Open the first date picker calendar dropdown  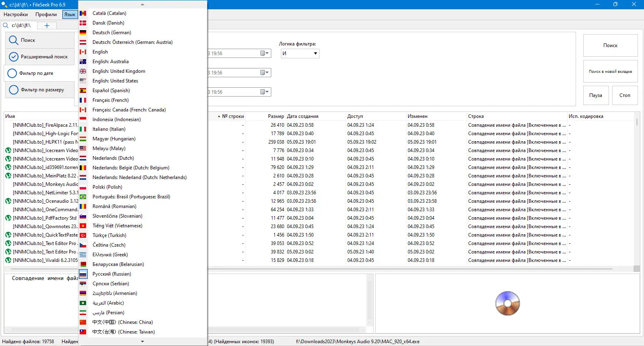click(x=264, y=54)
